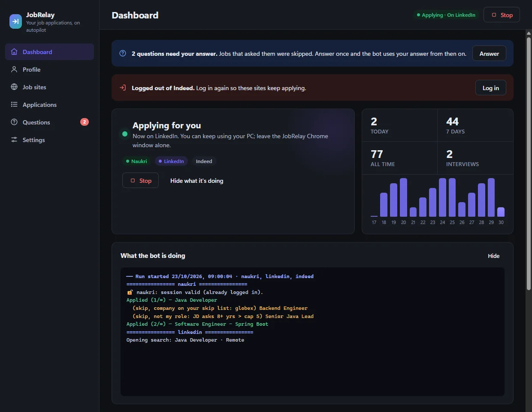Click the TODAY stat showing 2
The width and height of the screenshot is (532, 412).
pos(399,125)
